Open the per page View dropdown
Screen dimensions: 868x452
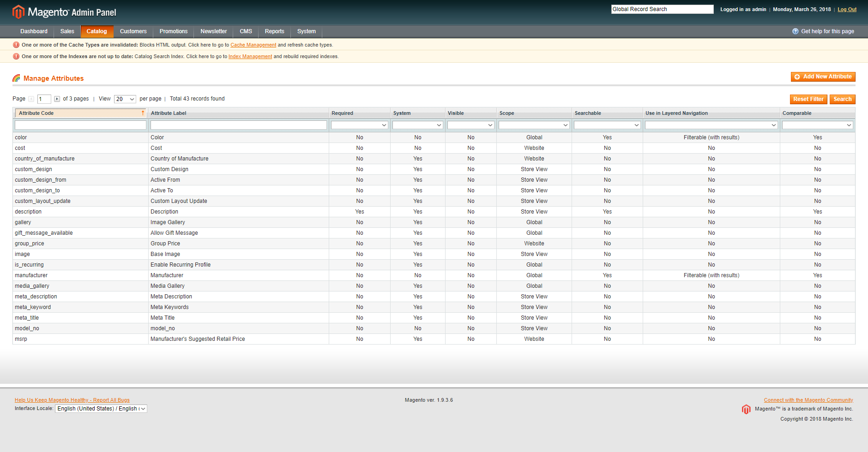click(x=125, y=99)
